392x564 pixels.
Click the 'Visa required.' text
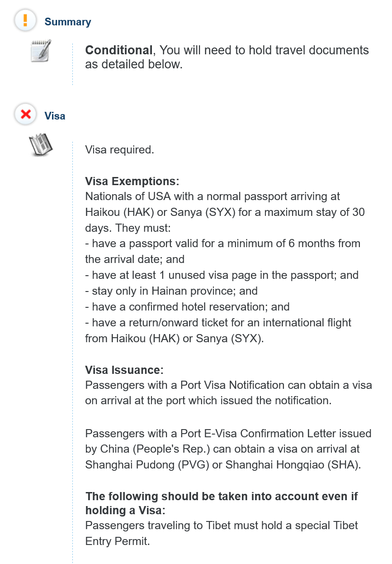click(119, 149)
